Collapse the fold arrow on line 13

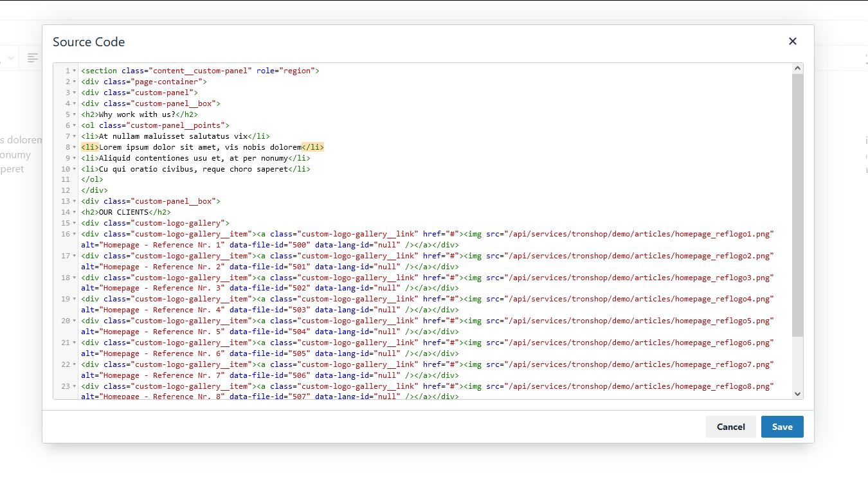[x=75, y=201]
